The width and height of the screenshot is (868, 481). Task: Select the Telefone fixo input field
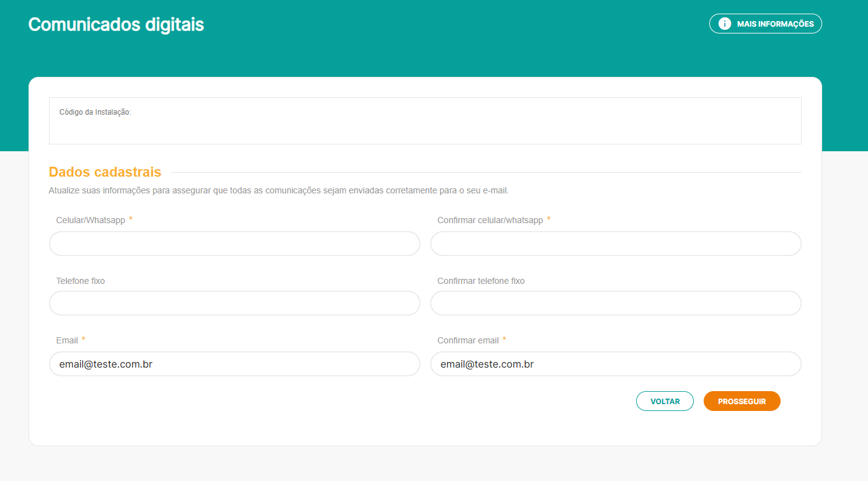[x=234, y=303]
